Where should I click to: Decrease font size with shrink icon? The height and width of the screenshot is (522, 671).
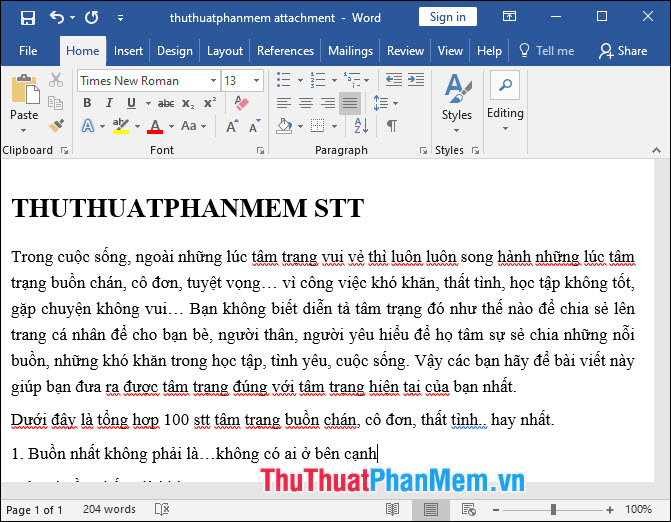click(x=255, y=126)
